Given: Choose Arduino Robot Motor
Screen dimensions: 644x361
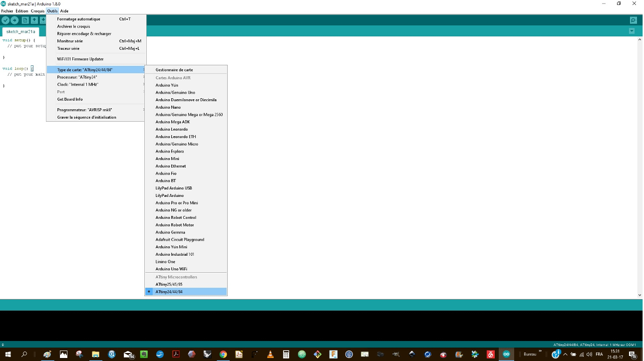Looking at the screenshot, I should (x=186, y=225).
